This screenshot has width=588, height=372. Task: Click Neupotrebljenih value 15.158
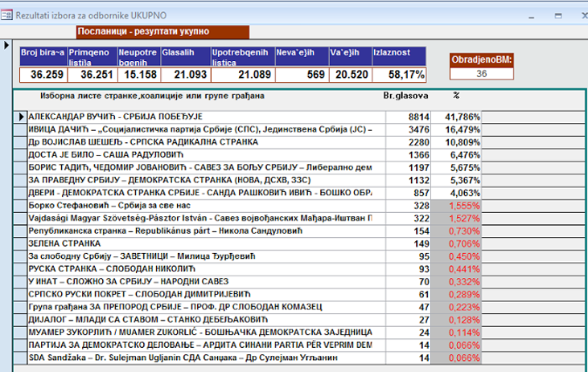point(139,74)
